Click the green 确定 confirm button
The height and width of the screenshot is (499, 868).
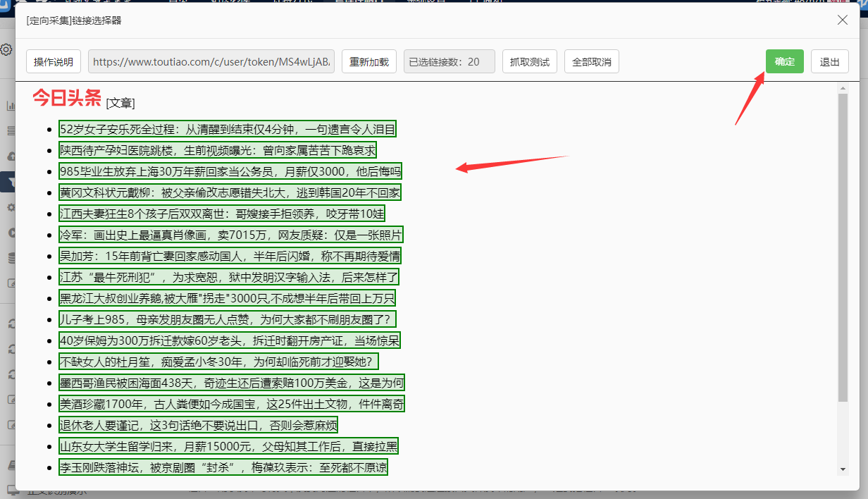784,61
